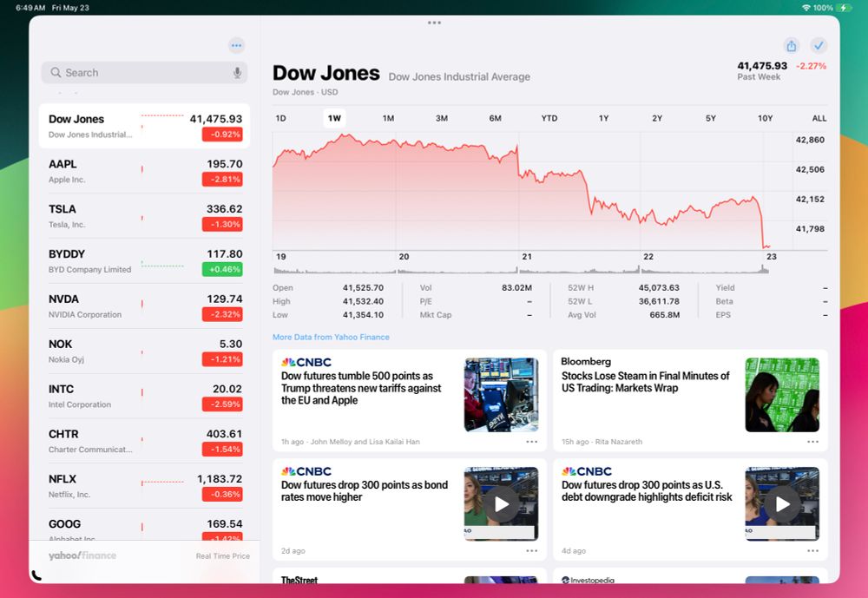Tap the Avg Vol value 665.8M
This screenshot has width=868, height=598.
[664, 314]
